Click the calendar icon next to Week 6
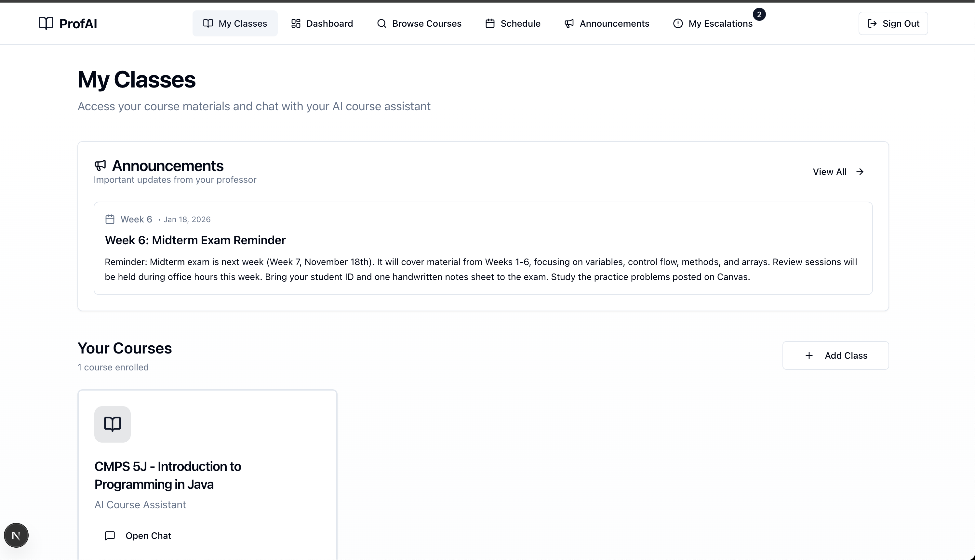This screenshot has width=975, height=560. coord(110,219)
